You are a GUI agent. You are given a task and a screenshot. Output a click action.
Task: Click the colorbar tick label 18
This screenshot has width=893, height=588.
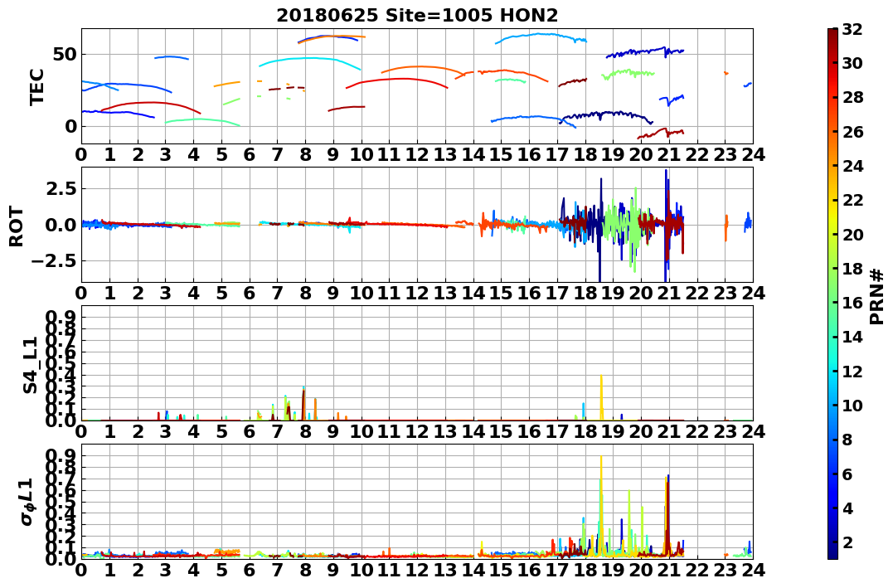852,269
